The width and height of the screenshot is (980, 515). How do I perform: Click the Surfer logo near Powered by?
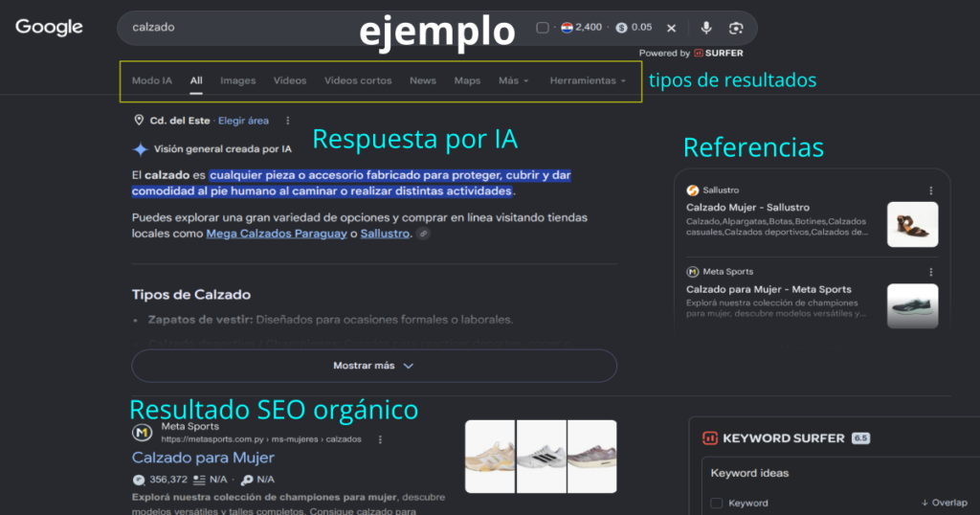698,53
